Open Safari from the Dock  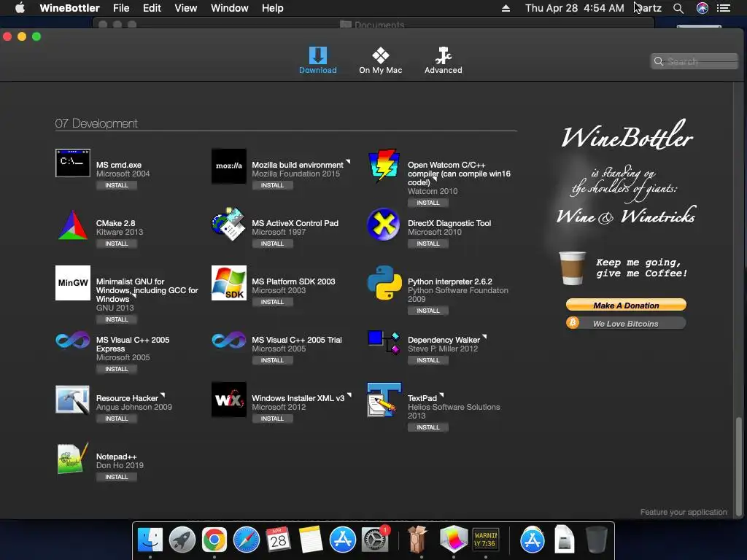click(247, 540)
